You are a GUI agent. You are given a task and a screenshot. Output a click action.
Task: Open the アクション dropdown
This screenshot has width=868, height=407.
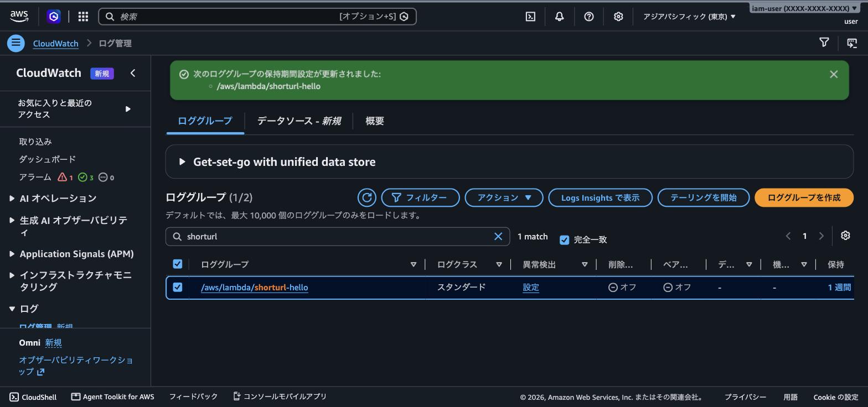click(504, 197)
